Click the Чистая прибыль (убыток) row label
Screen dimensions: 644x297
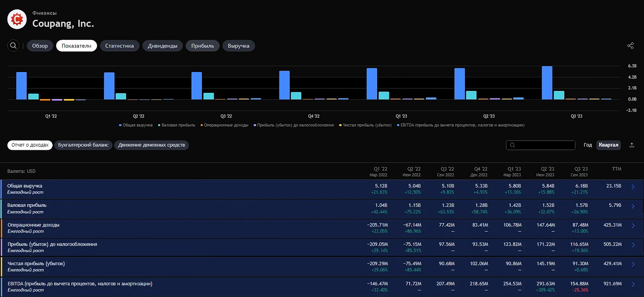tap(36, 264)
